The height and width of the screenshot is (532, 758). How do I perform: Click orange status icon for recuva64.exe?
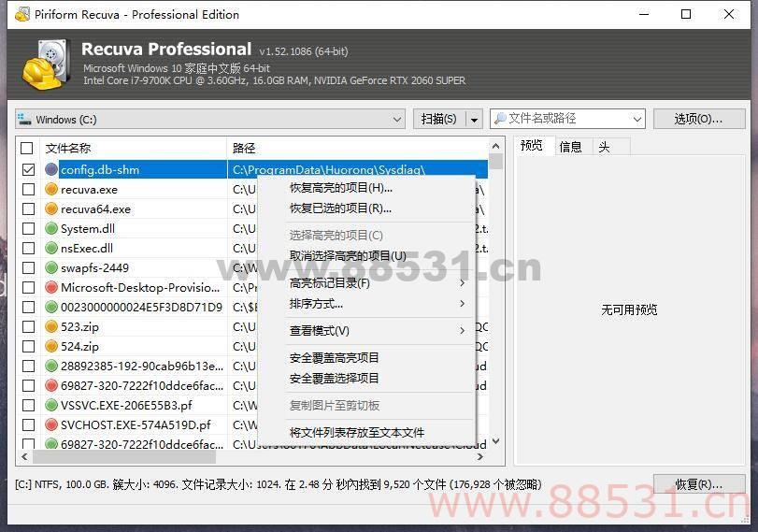(x=51, y=208)
